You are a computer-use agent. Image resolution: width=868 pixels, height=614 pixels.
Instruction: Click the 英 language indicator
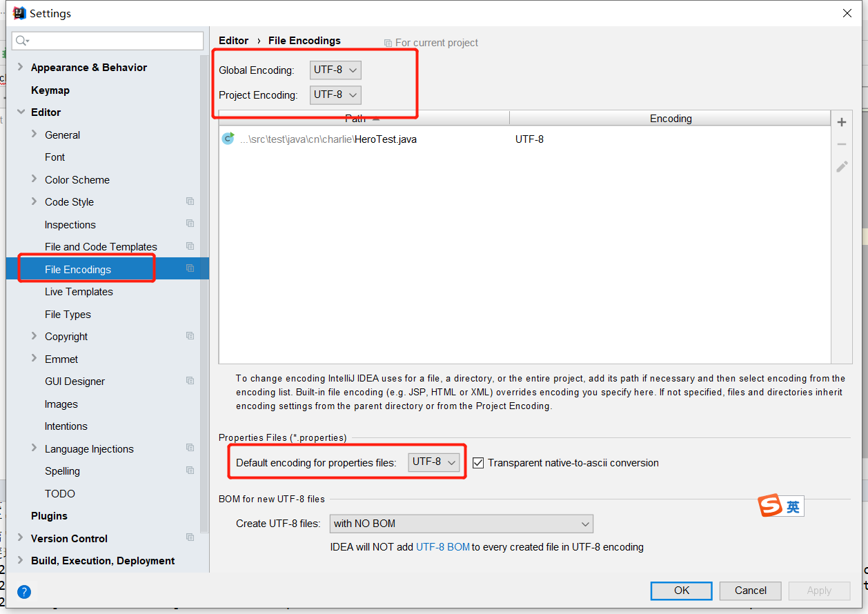(x=793, y=507)
